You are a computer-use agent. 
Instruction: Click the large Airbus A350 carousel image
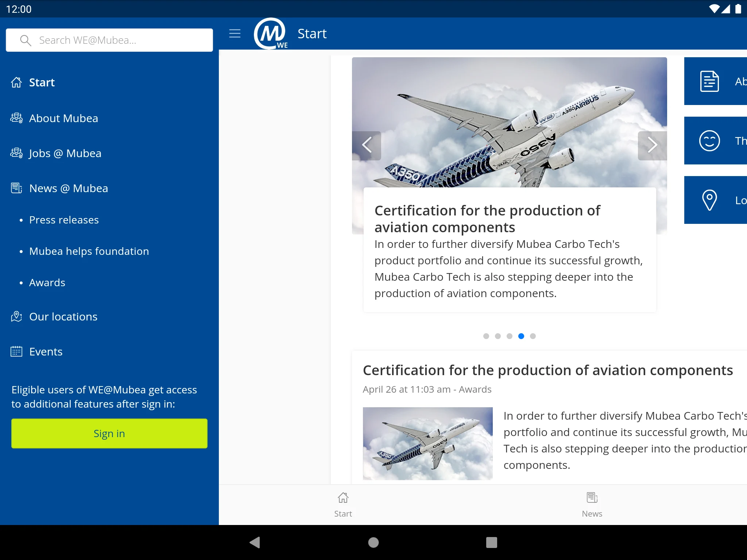(x=510, y=122)
